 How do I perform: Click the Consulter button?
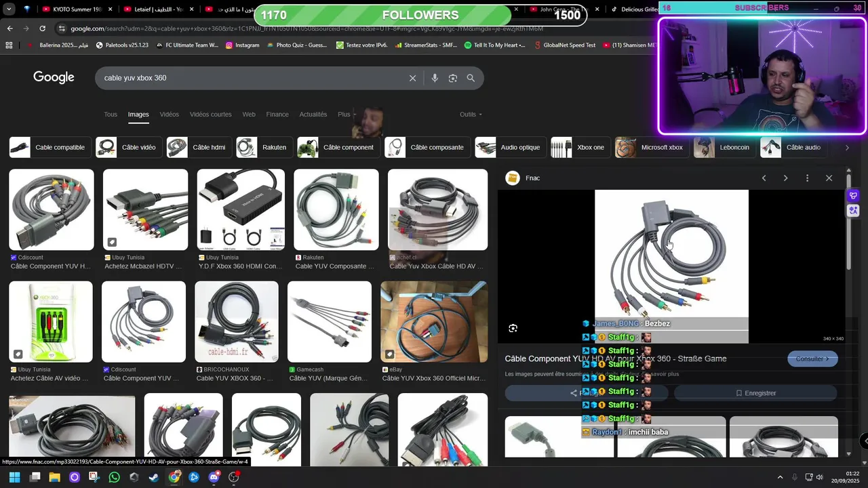click(x=812, y=359)
